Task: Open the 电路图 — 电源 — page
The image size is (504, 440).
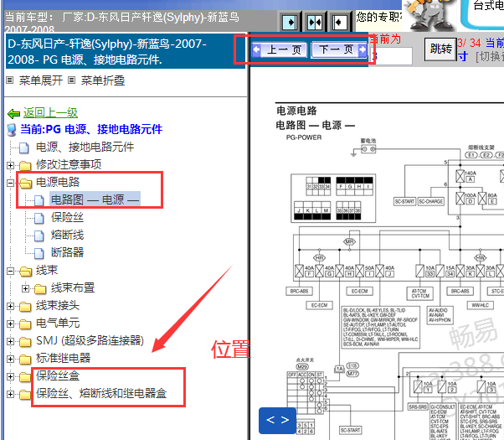Action: click(x=95, y=199)
